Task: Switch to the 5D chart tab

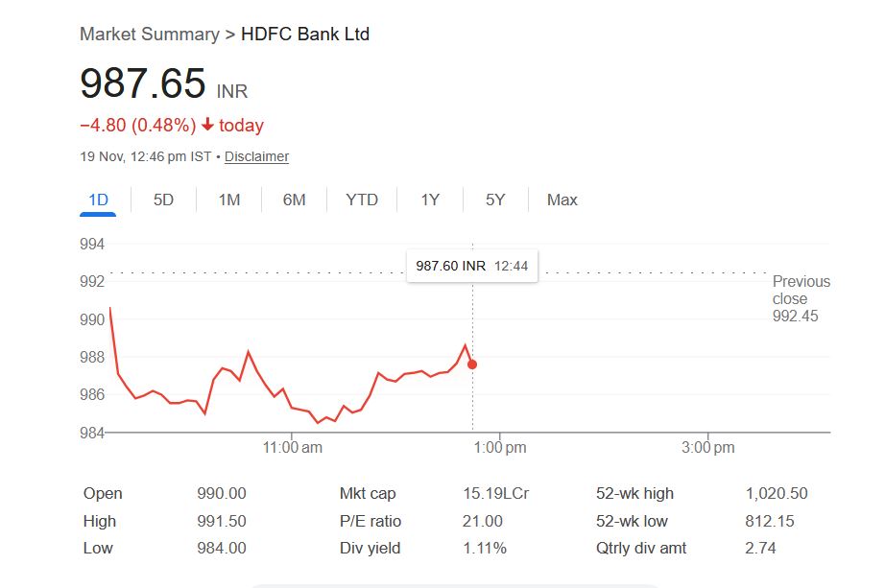Action: 163,200
